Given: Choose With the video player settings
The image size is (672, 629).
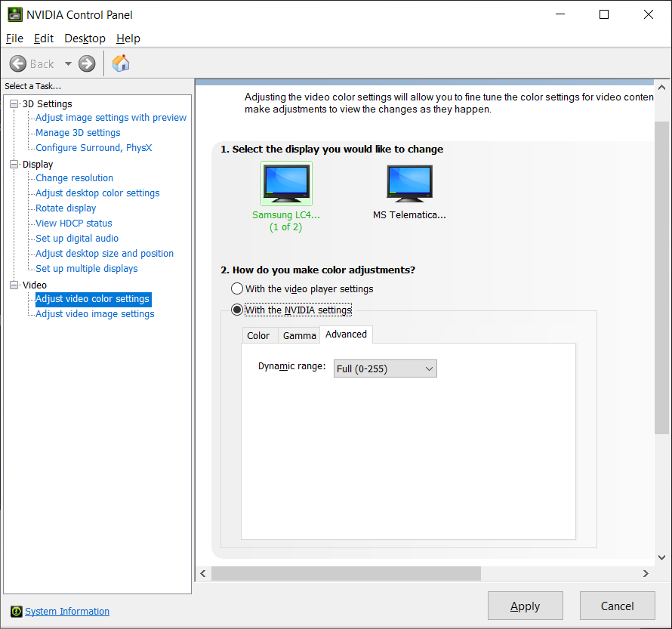Looking at the screenshot, I should [237, 288].
